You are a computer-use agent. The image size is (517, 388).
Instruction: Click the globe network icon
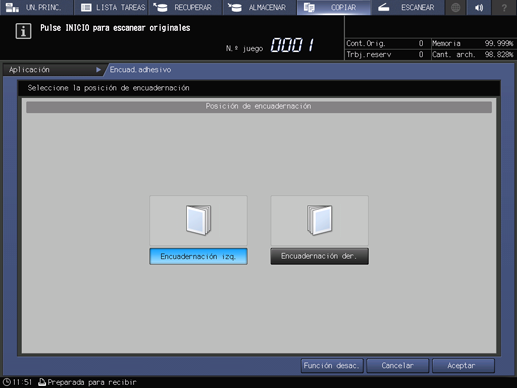point(456,7)
